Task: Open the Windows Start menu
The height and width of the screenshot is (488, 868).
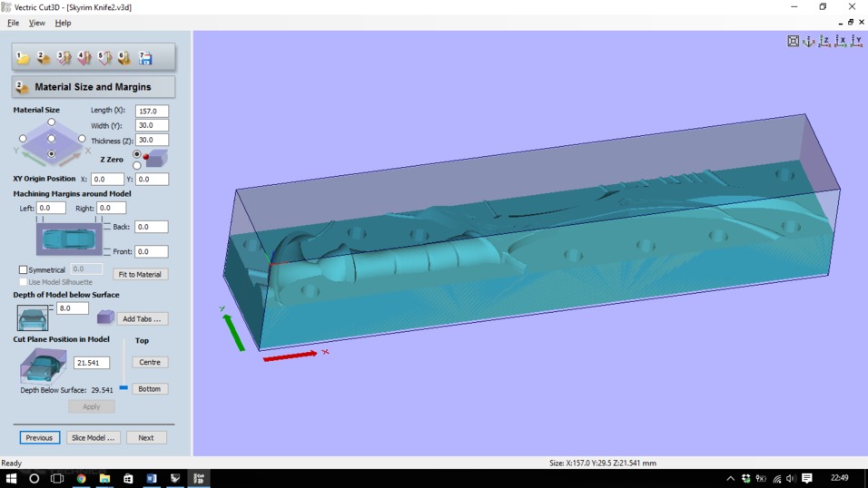Action: (11, 479)
